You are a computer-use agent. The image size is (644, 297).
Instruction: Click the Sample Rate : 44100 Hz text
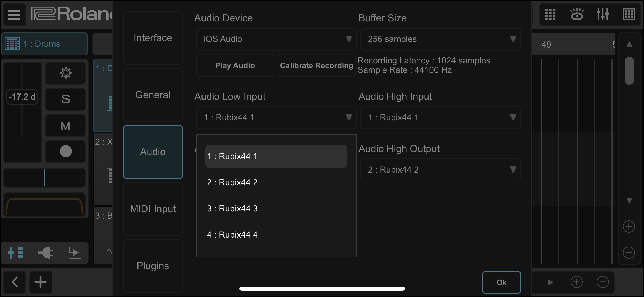404,70
